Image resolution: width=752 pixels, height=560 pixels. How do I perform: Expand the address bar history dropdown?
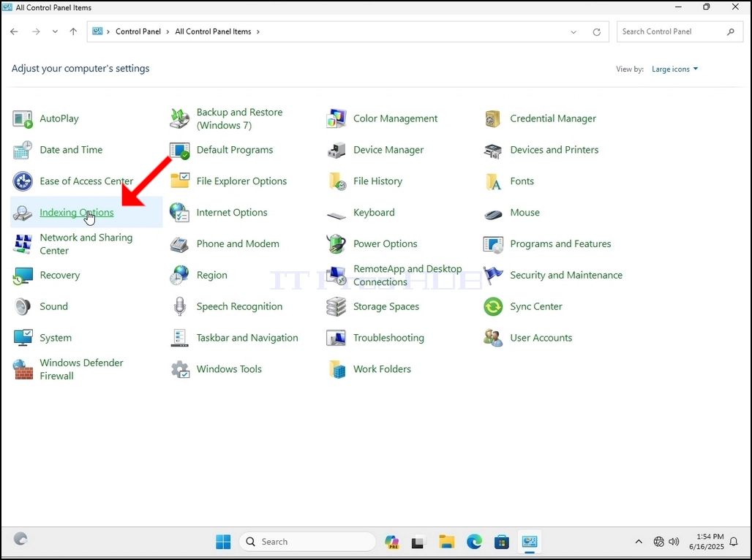(573, 32)
